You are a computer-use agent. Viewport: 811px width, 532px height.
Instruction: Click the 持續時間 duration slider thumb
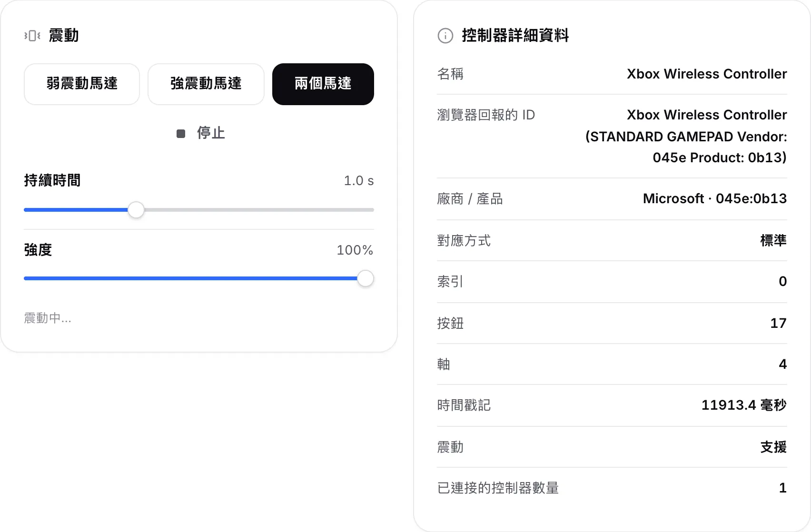[136, 210]
